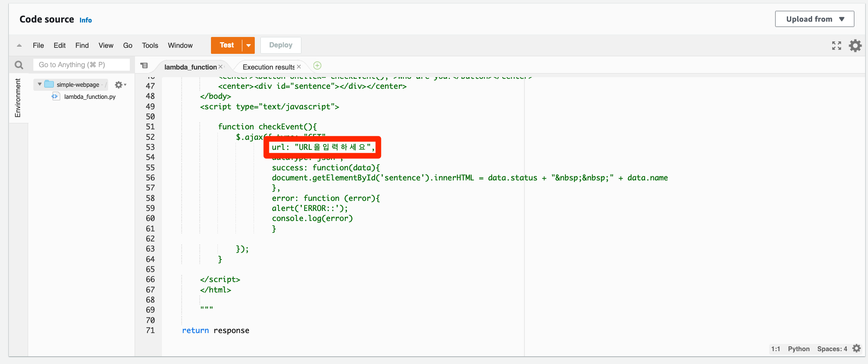This screenshot has width=868, height=364.
Task: Click the alert('ERROR::'); line
Action: click(x=310, y=208)
